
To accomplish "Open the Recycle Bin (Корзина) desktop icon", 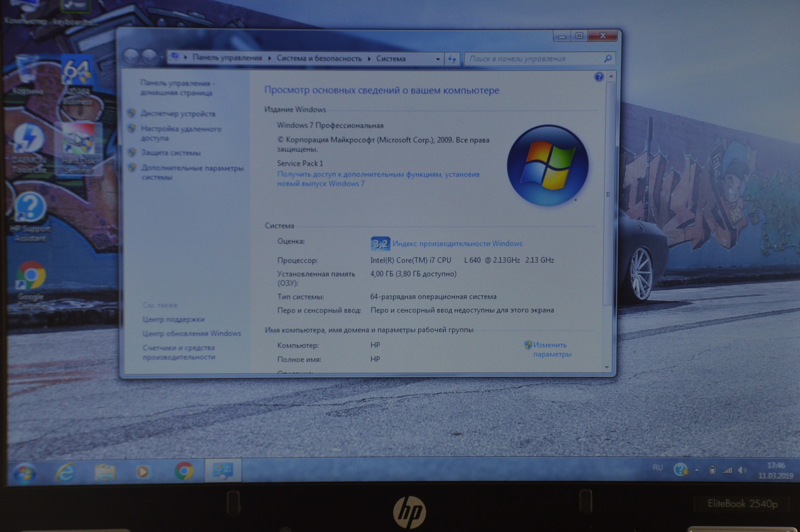I will [28, 74].
